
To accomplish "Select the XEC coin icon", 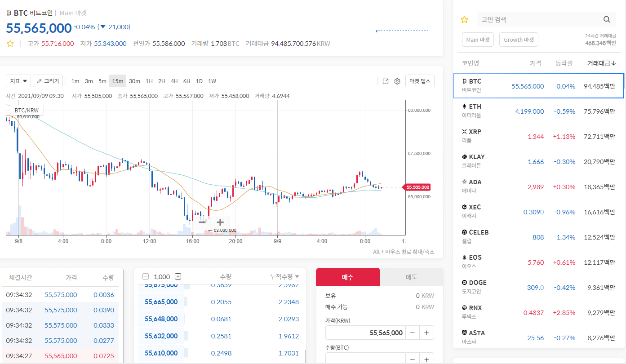I will (465, 207).
